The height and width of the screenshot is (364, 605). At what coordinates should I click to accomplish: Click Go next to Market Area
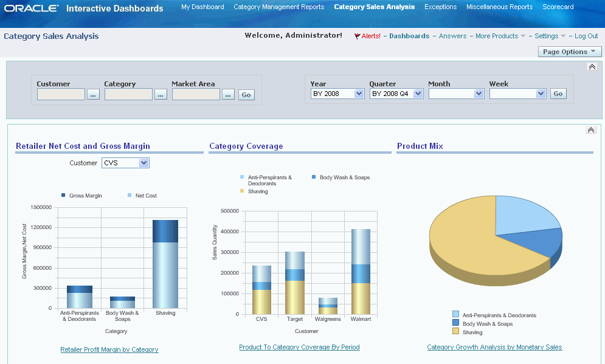(x=246, y=94)
